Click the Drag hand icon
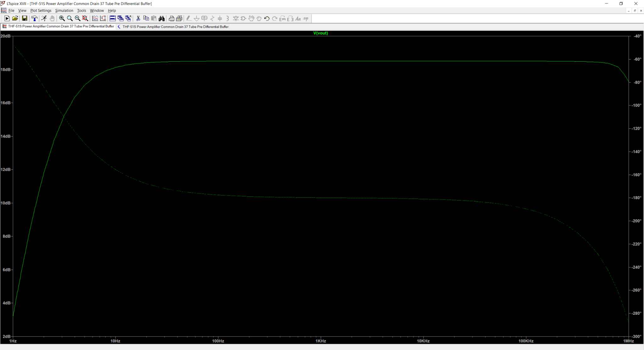 coord(259,19)
